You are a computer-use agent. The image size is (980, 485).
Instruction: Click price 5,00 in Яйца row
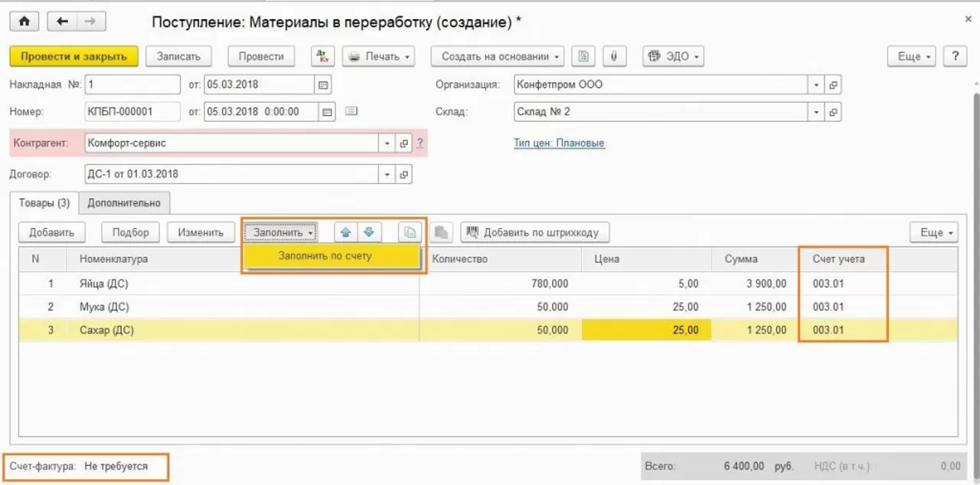click(647, 283)
